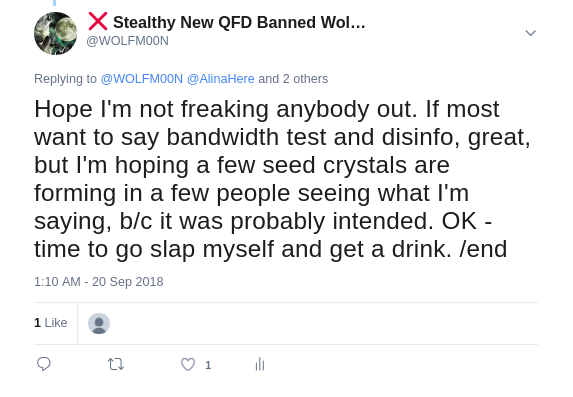Show the "and 2 others" recipients
Viewport: 573px width, 397px height.
[293, 79]
